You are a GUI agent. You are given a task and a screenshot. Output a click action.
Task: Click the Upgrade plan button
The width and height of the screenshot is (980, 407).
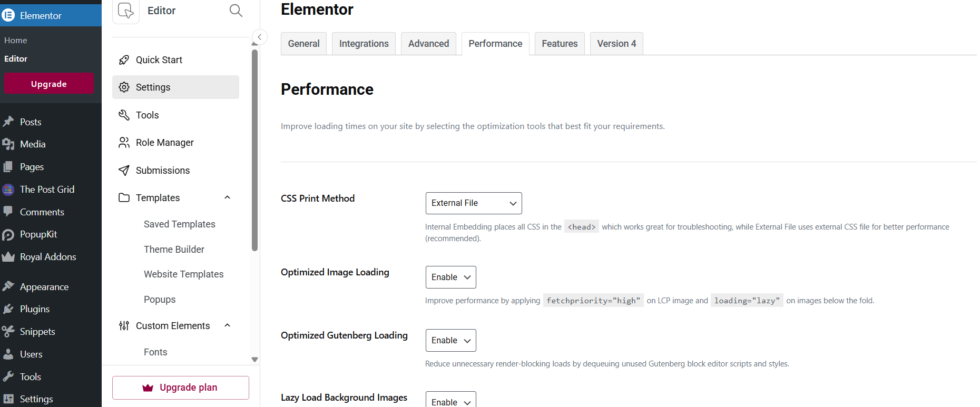point(180,388)
